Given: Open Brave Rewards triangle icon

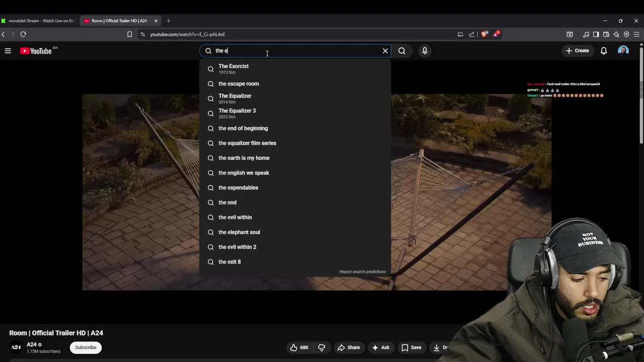Looking at the screenshot, I should pos(496,34).
